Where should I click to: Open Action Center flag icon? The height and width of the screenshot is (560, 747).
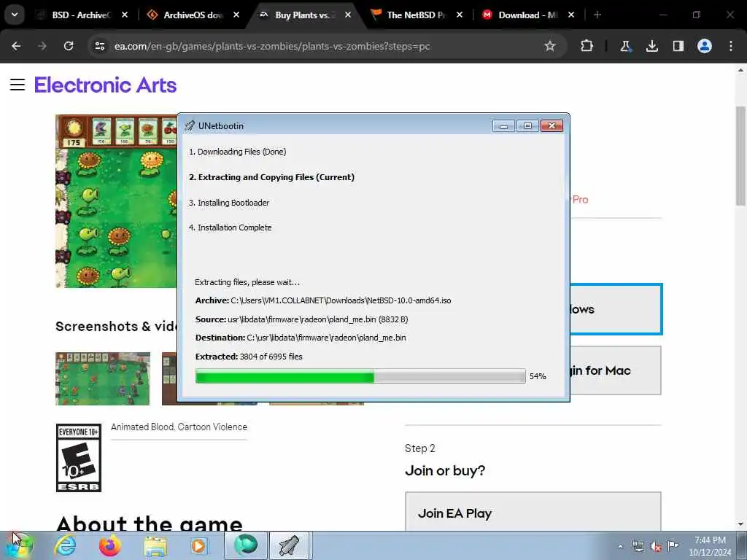673,546
